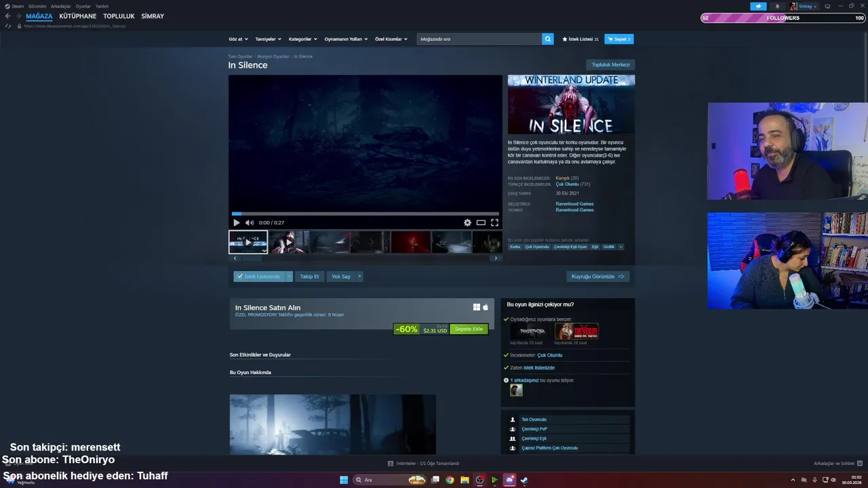Open the wishlist (İstek Listesi) link
Image resolution: width=868 pixels, height=488 pixels.
pyautogui.click(x=580, y=39)
